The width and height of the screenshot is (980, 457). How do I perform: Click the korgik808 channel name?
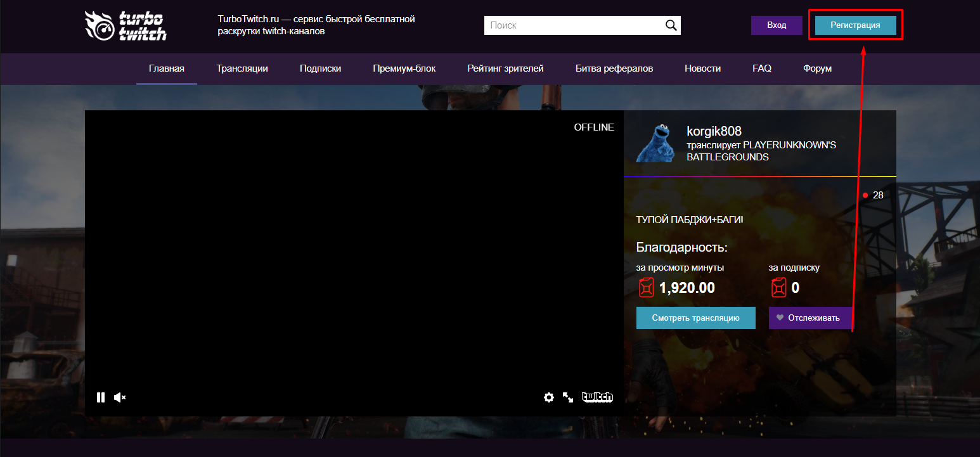[714, 131]
